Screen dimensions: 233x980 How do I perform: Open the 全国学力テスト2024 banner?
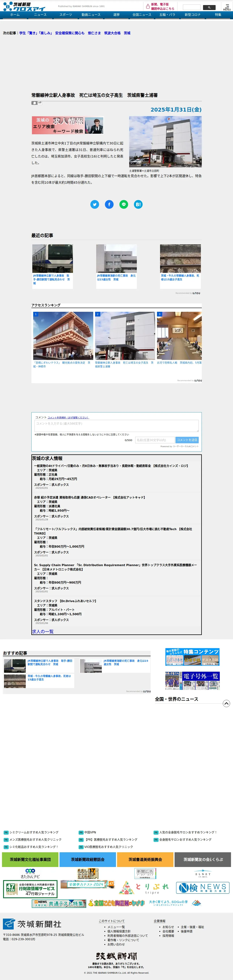pos(87,884)
